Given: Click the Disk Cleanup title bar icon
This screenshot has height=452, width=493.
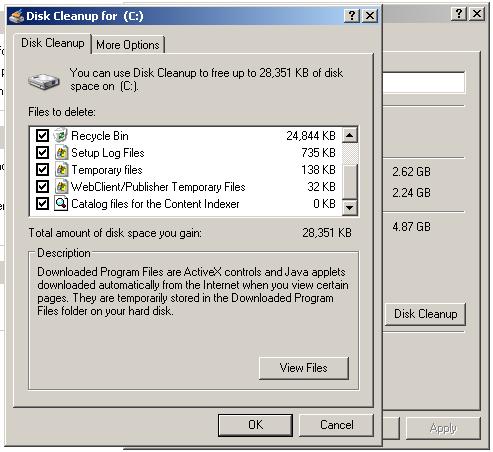Looking at the screenshot, I should point(17,16).
